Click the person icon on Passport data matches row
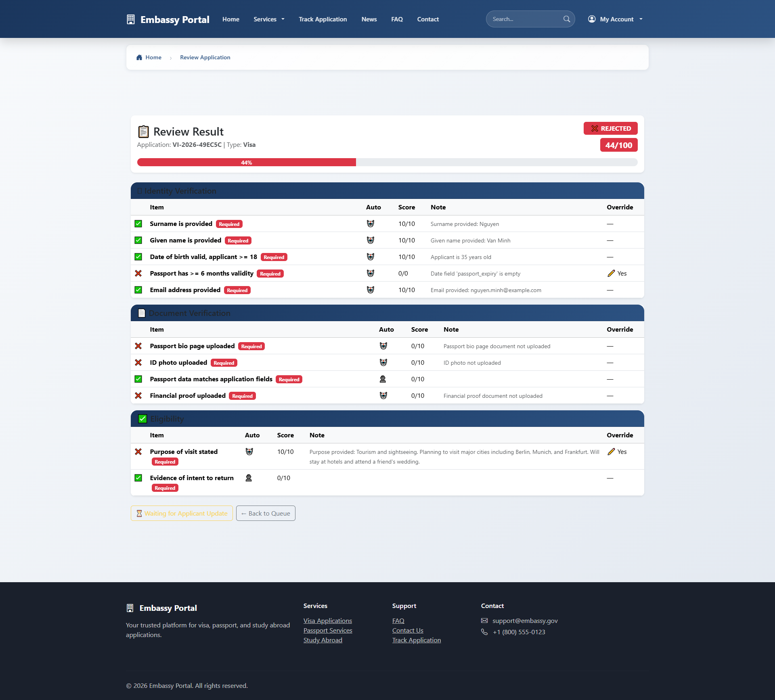 383,379
